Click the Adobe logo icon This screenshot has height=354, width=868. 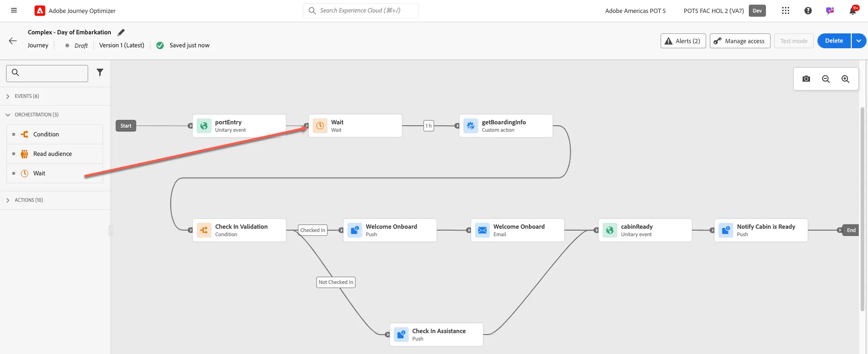(40, 11)
